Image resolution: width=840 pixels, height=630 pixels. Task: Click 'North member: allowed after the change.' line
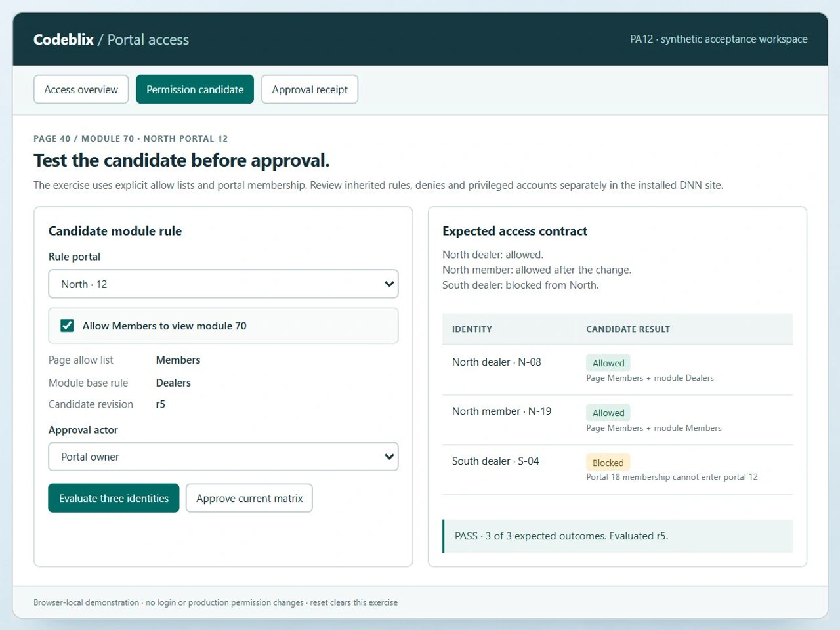[537, 270]
